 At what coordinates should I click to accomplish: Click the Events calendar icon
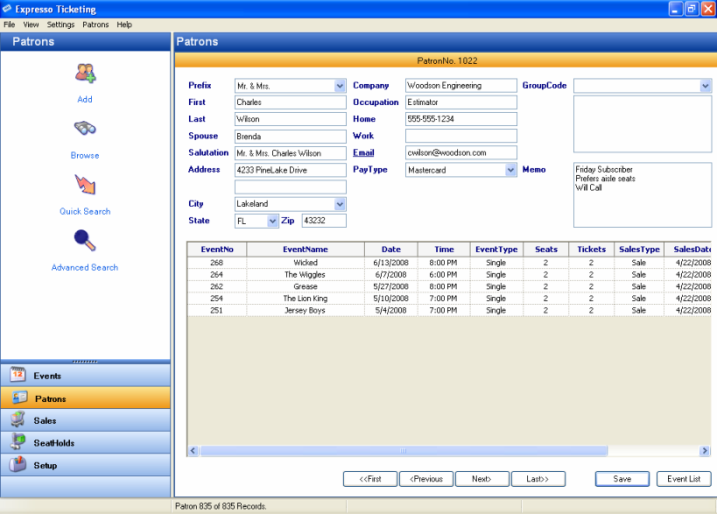click(x=18, y=375)
